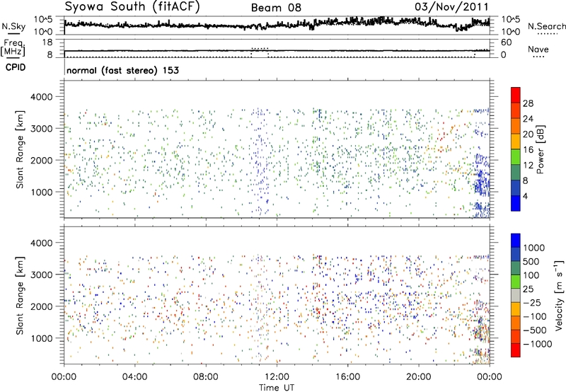
Task: Click the 'Syowa South (fitACF)' plot title
Action: (x=132, y=7)
